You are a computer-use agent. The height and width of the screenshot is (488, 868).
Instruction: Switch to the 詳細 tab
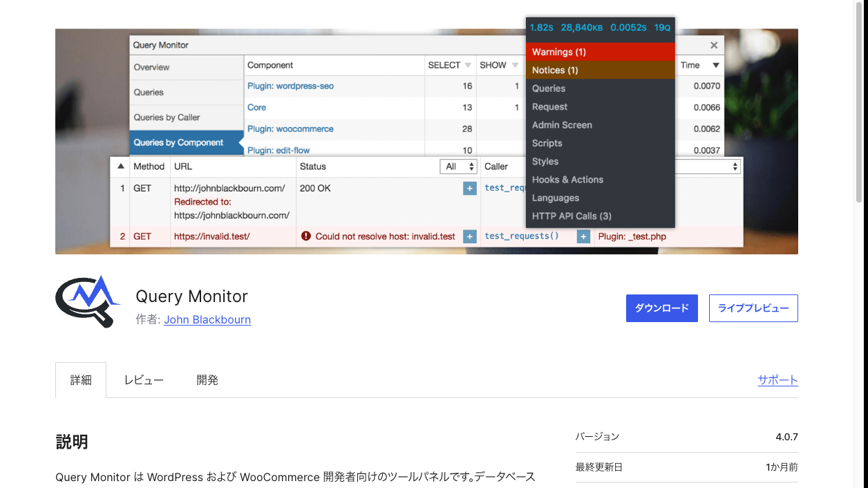click(81, 380)
